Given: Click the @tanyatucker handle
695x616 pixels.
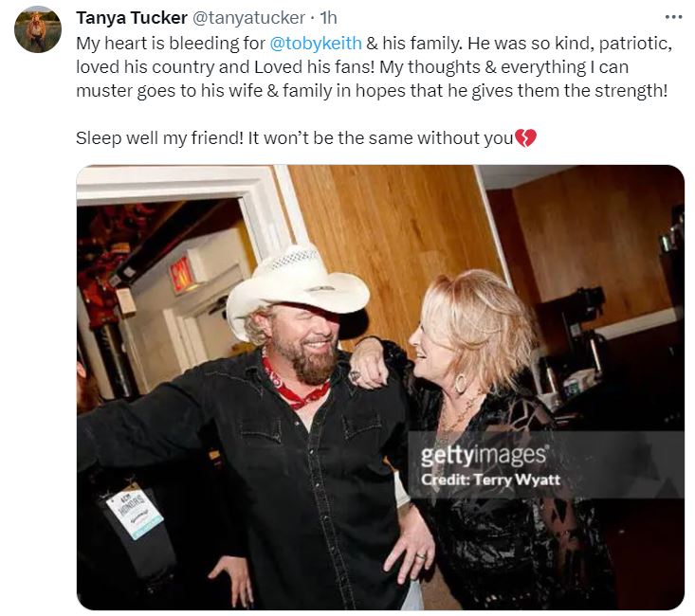Looking at the screenshot, I should (248, 18).
